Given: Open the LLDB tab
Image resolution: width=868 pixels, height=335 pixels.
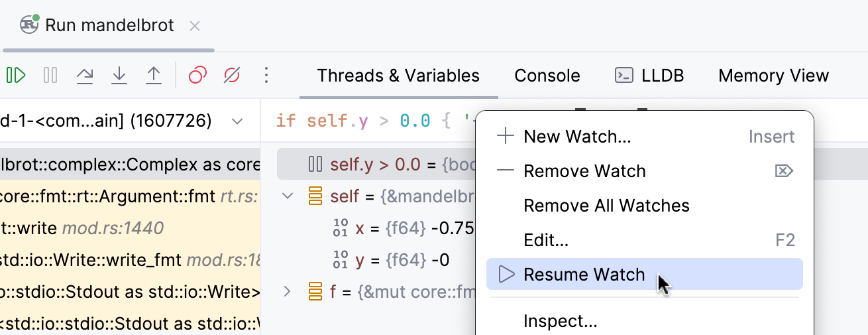Looking at the screenshot, I should [x=649, y=76].
